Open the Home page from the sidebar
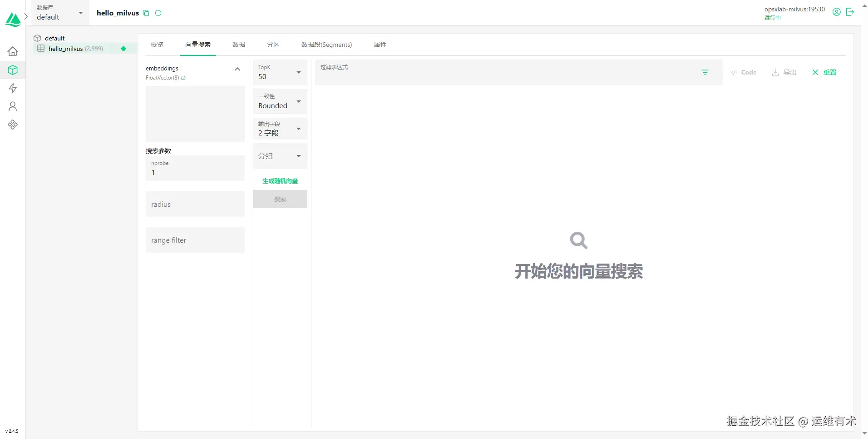 click(x=12, y=51)
